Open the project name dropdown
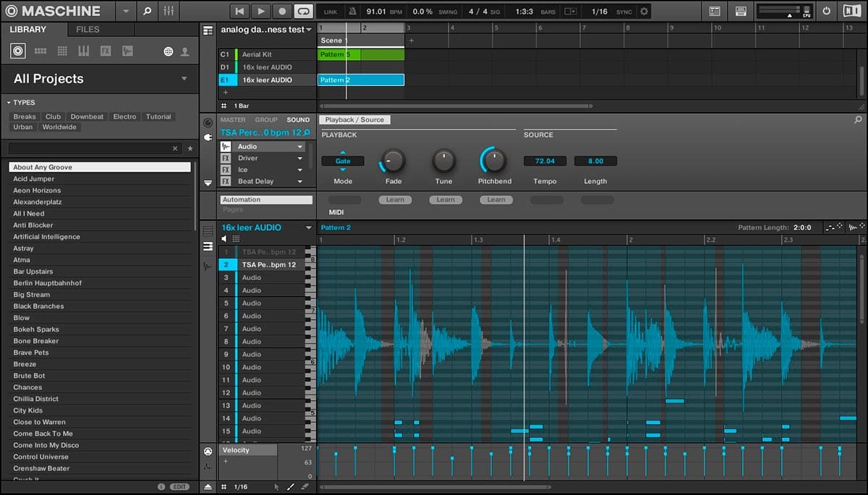The width and height of the screenshot is (868, 495). pos(309,30)
